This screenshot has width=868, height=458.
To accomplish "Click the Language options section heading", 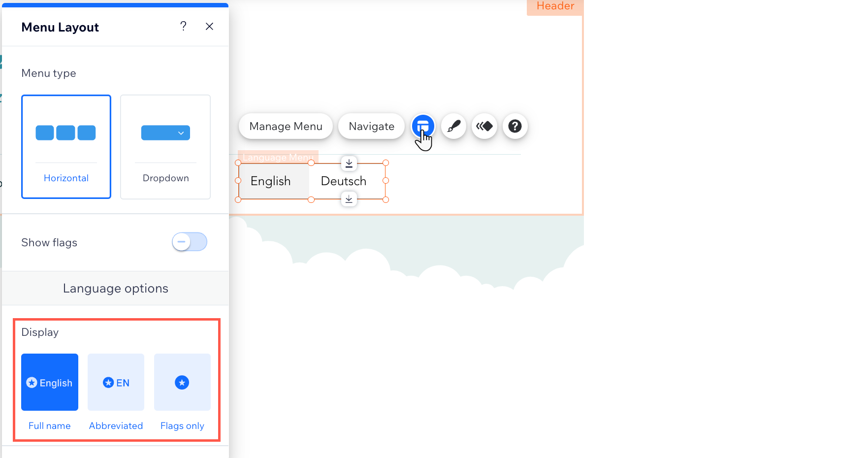I will point(116,288).
